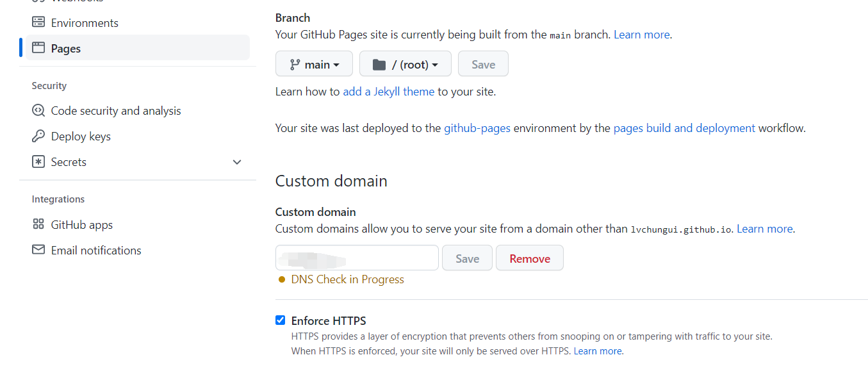The width and height of the screenshot is (868, 380).
Task: Open the main branch dropdown
Action: [314, 64]
